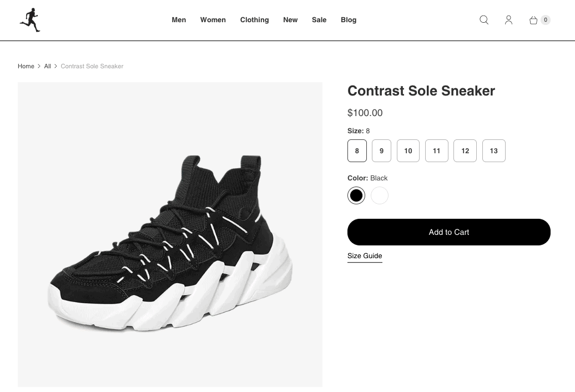Open the Men menu

click(x=179, y=20)
